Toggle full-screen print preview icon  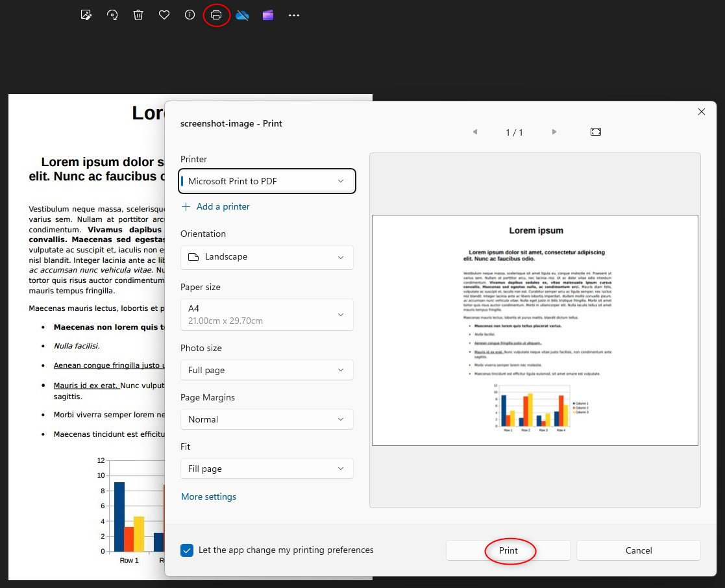(596, 132)
